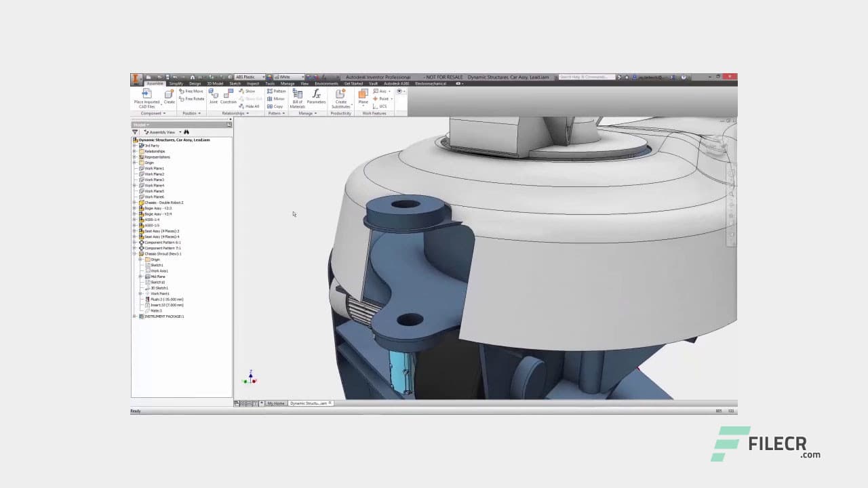This screenshot has height=488, width=868.
Task: Select the Mirror tool in Pattern panel
Action: coord(278,99)
